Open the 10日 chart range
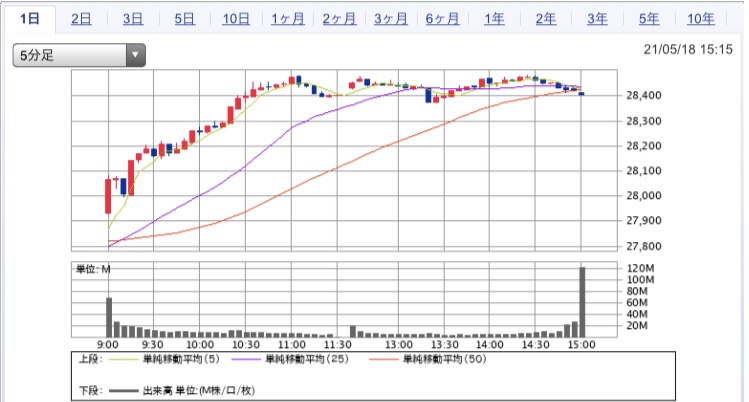The width and height of the screenshot is (749, 402). tap(236, 19)
